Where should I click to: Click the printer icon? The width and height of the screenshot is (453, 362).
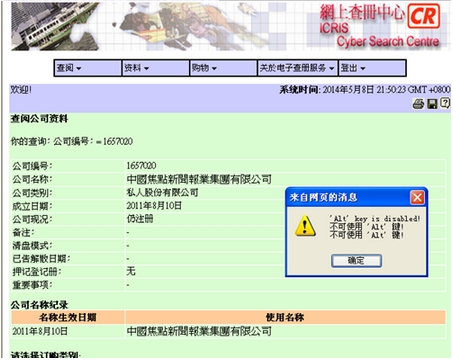pos(418,104)
